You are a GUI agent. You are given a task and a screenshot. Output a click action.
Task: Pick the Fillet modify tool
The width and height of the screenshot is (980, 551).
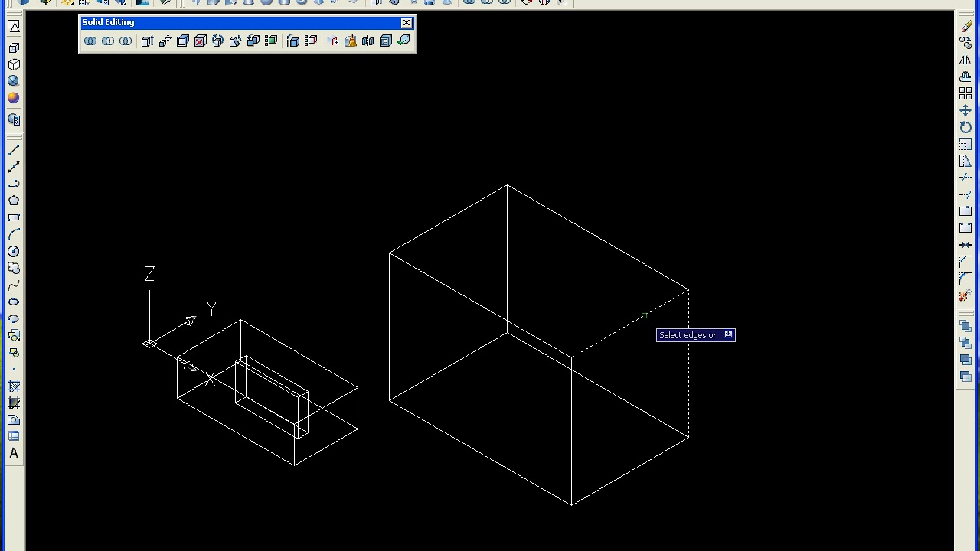click(x=965, y=279)
